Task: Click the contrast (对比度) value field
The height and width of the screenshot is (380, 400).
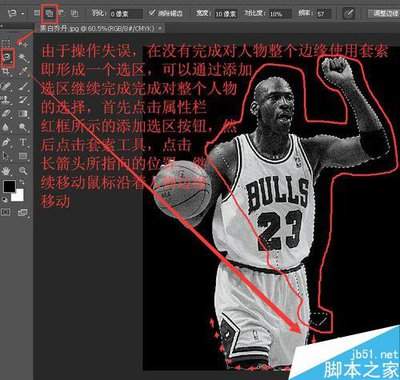Action: click(x=279, y=14)
